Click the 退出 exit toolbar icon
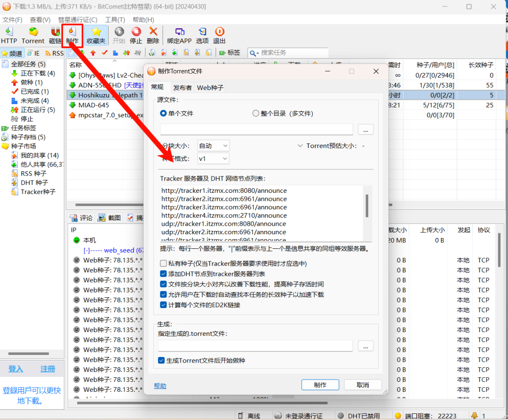Image resolution: width=508 pixels, height=420 pixels. [219, 35]
